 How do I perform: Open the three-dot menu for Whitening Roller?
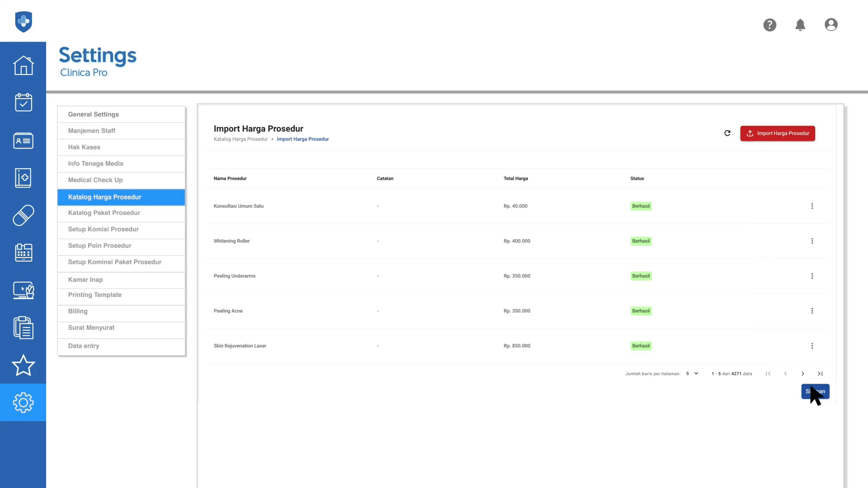pyautogui.click(x=812, y=241)
